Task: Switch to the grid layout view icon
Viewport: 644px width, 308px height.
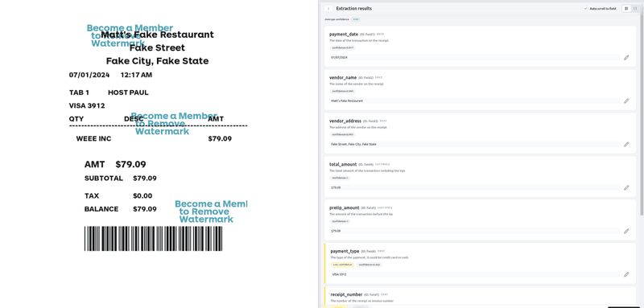Action: coord(626,8)
